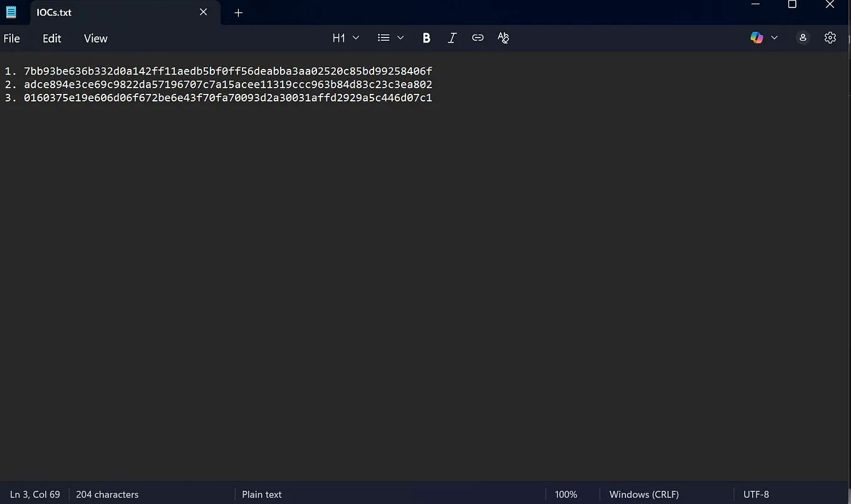The image size is (851, 504).
Task: Minimize the Notepad window
Action: (x=755, y=5)
